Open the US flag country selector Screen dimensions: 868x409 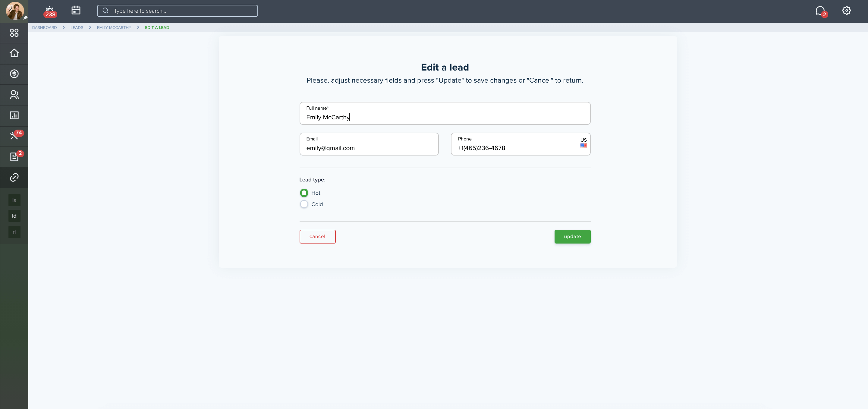(x=583, y=143)
